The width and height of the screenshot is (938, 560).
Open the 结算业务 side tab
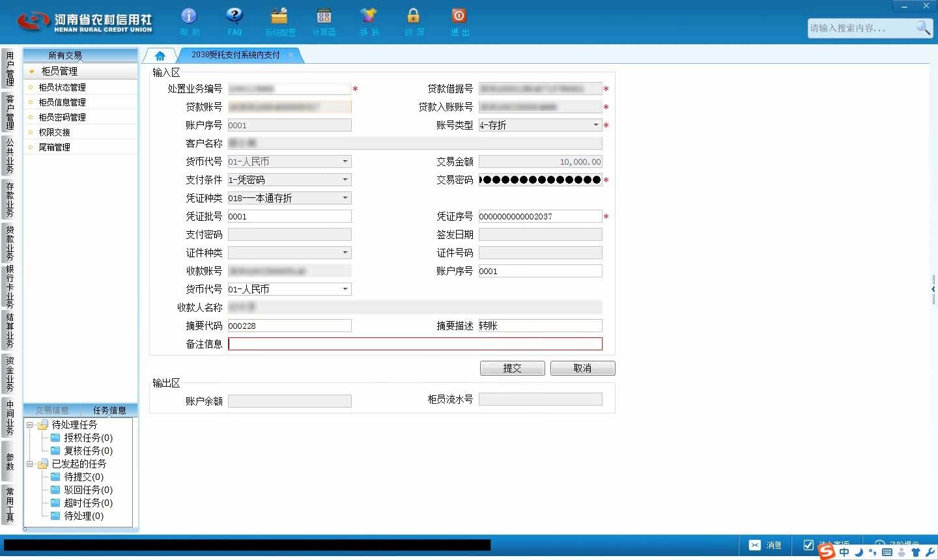[10, 331]
